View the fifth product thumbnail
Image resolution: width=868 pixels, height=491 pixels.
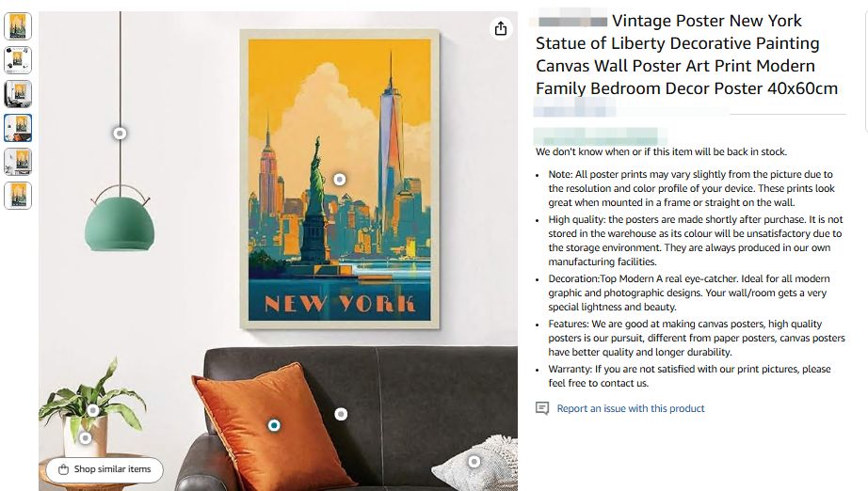18,162
